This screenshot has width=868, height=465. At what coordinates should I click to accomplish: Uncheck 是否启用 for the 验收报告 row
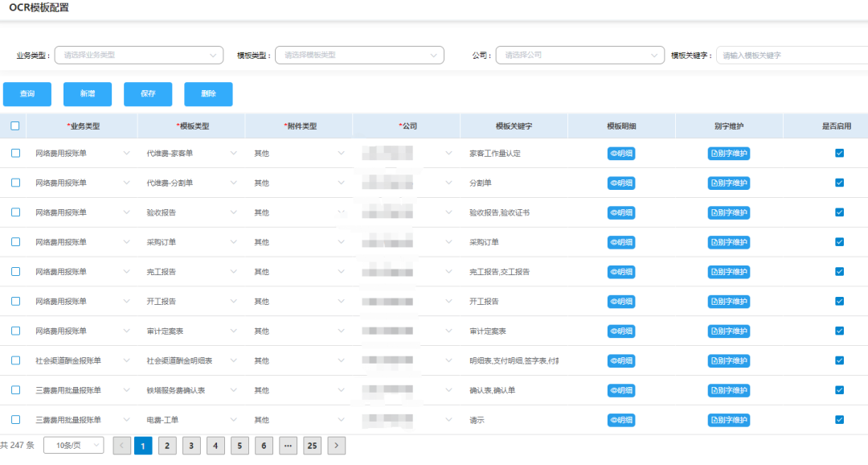840,212
